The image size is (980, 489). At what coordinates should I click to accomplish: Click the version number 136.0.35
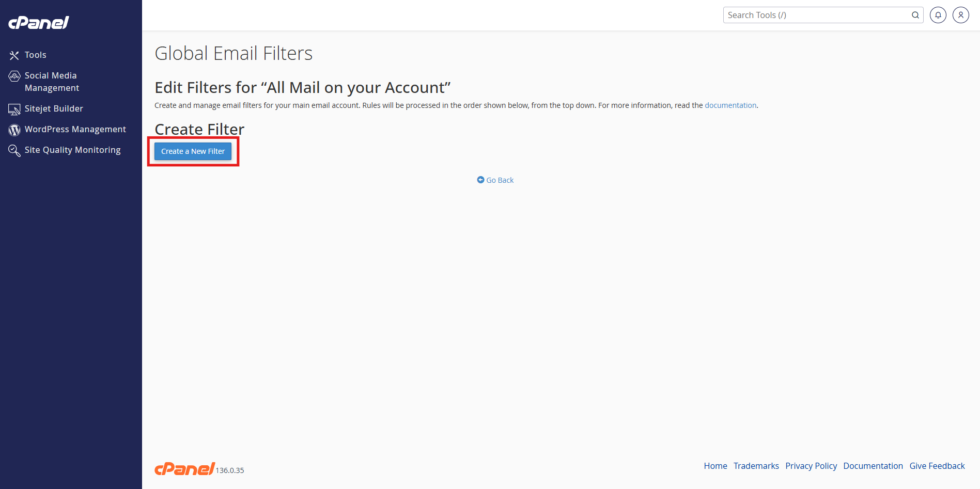(x=230, y=470)
